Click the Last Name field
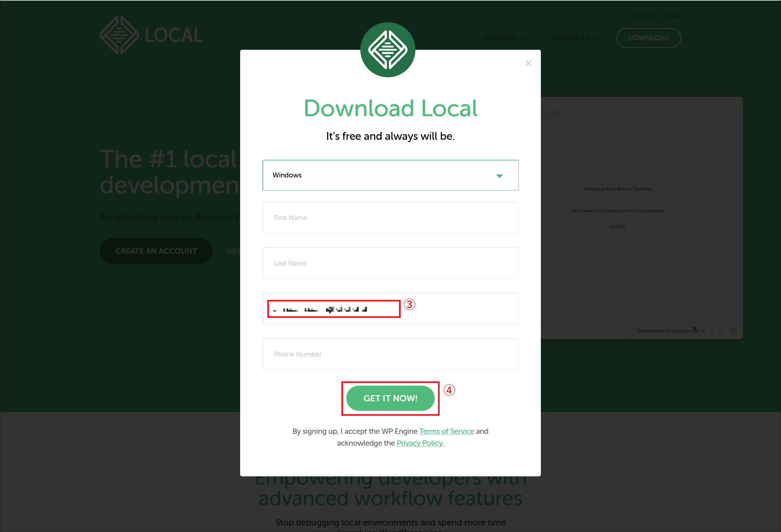Viewport: 781px width, 532px height. click(x=390, y=263)
